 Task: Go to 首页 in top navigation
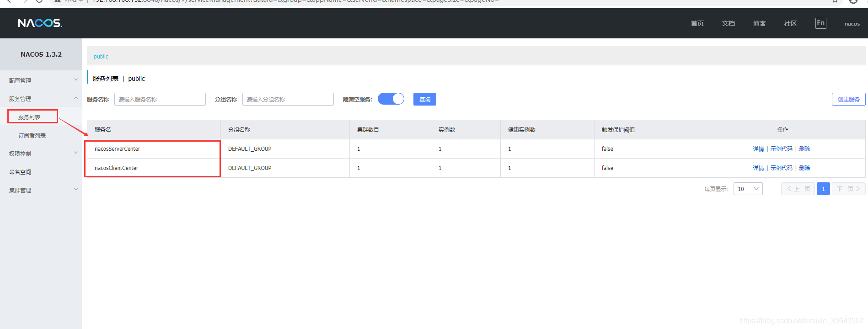[697, 23]
